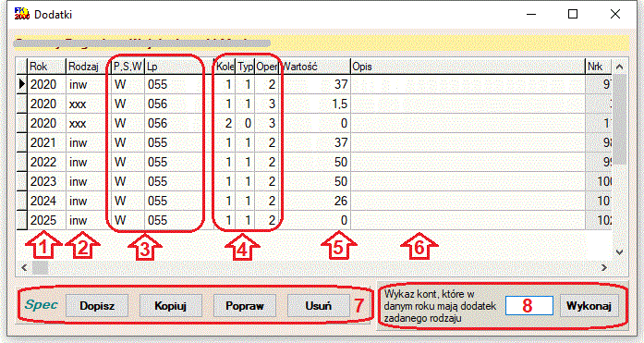
Task: Maximize the Dodatki window
Action: [573, 15]
